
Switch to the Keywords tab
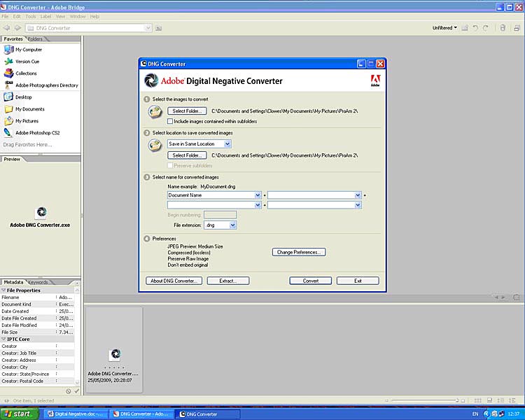pyautogui.click(x=38, y=282)
